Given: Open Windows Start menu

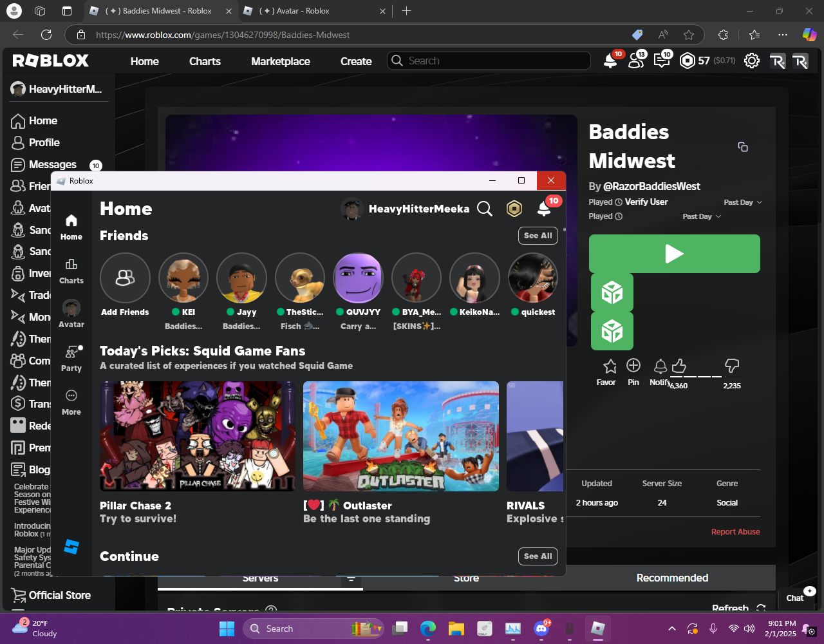Looking at the screenshot, I should coord(227,629).
